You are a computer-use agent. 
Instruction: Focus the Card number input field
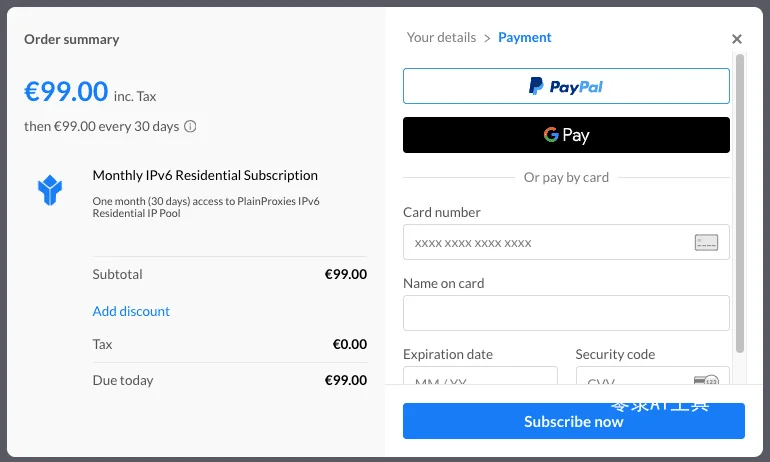[566, 242]
